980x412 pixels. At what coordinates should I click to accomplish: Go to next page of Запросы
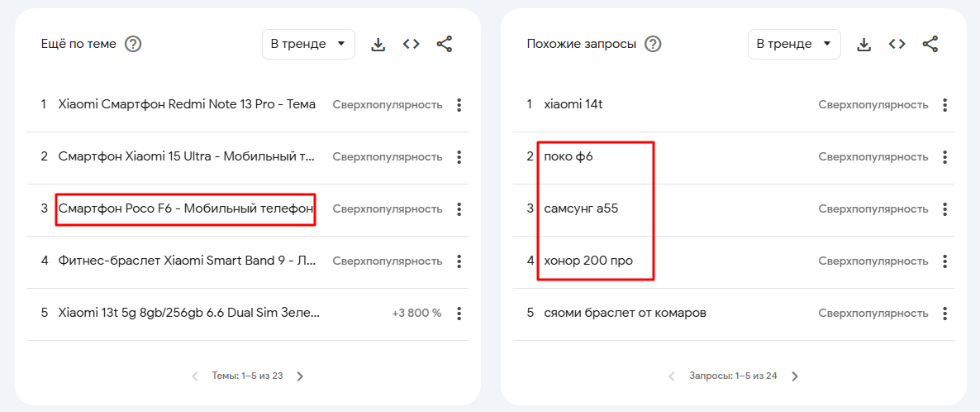(x=795, y=376)
